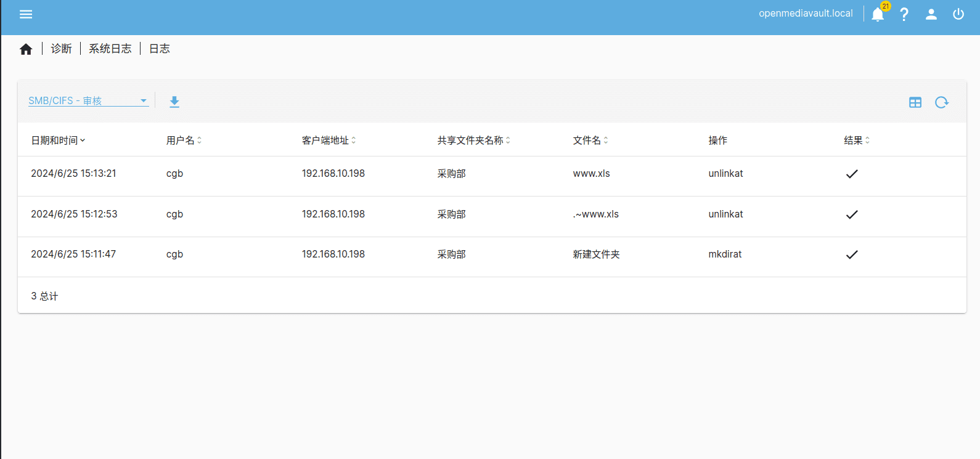Screen dimensions: 980x459
Task: Click the power options icon
Action: (x=958, y=14)
